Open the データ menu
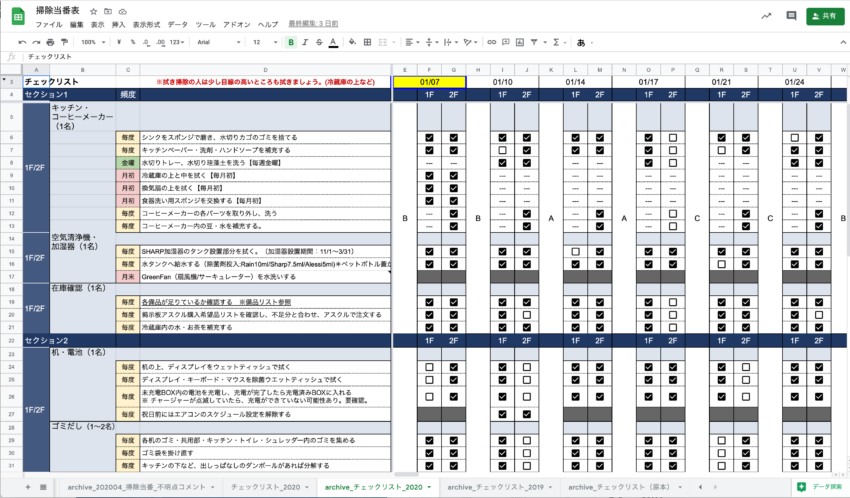This screenshot has height=498, width=850. tap(177, 23)
